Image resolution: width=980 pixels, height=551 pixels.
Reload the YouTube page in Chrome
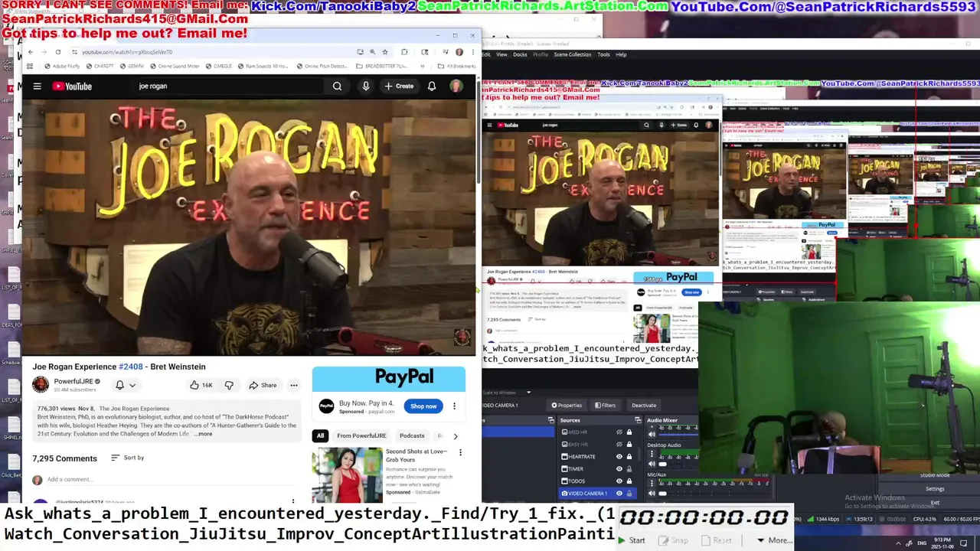click(57, 52)
